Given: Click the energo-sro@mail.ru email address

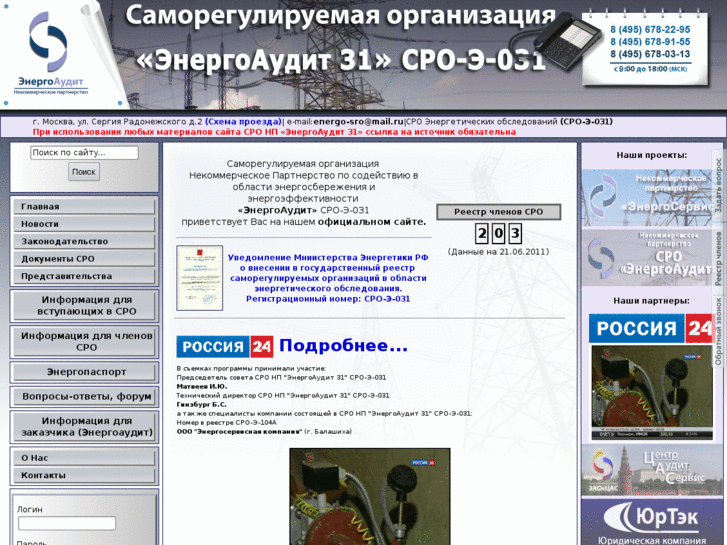Looking at the screenshot, I should [358, 122].
